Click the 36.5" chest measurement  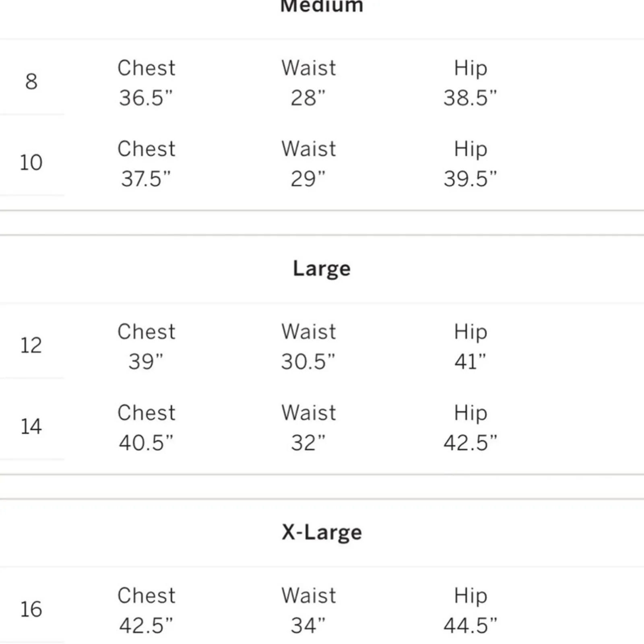coord(146,98)
